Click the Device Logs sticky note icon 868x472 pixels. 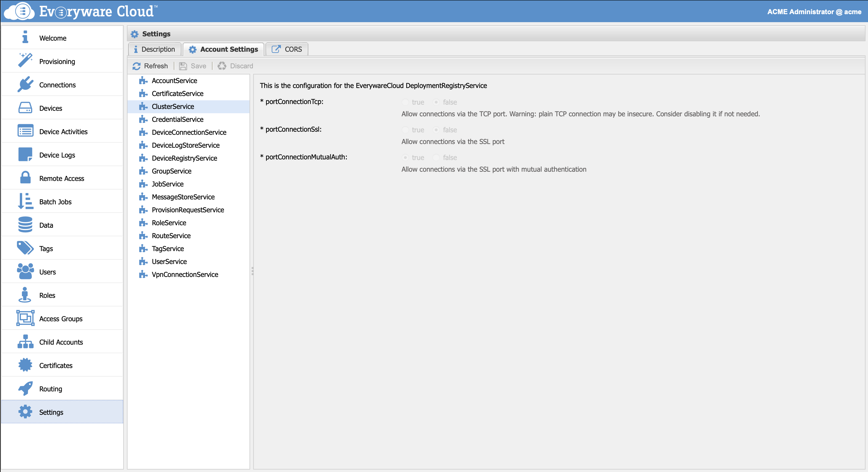25,154
